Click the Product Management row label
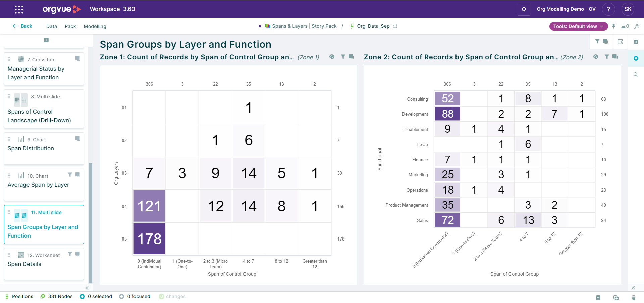The height and width of the screenshot is (303, 644). click(x=407, y=205)
